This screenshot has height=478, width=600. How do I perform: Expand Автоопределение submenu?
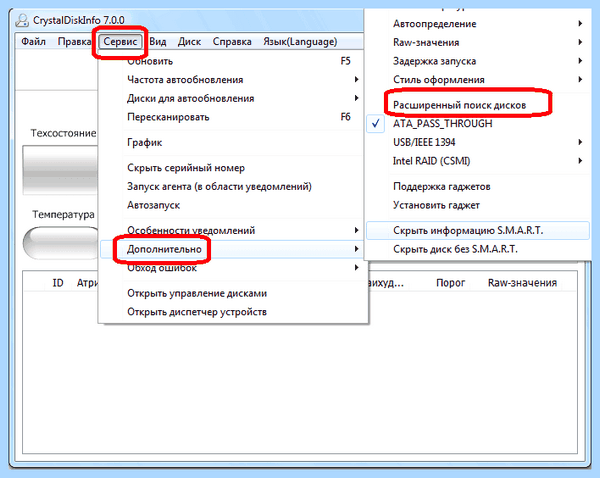tap(478, 24)
